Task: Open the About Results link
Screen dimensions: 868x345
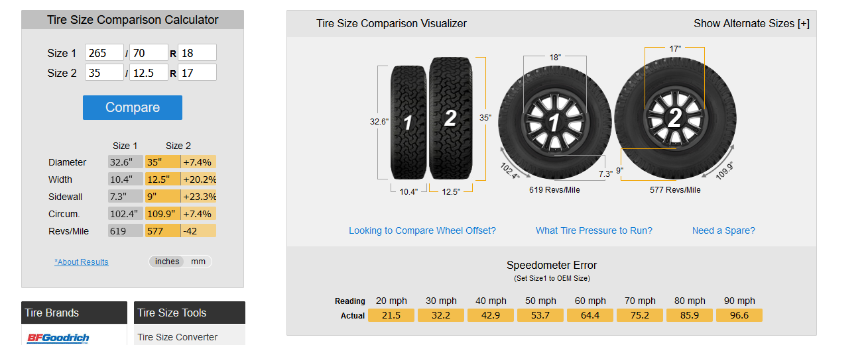Action: tap(82, 262)
